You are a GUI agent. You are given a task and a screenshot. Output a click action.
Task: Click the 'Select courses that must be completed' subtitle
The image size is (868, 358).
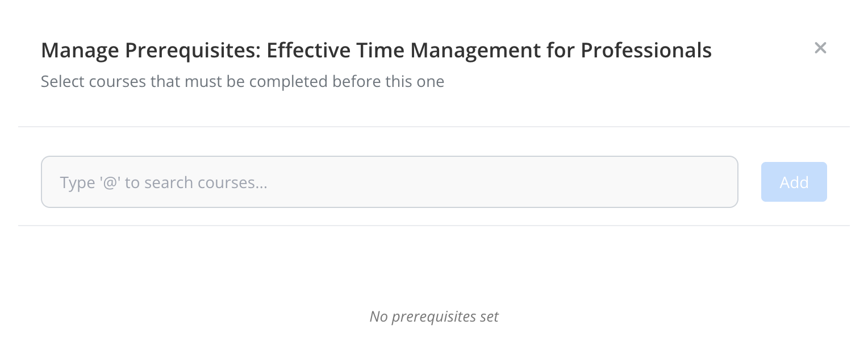pyautogui.click(x=243, y=81)
